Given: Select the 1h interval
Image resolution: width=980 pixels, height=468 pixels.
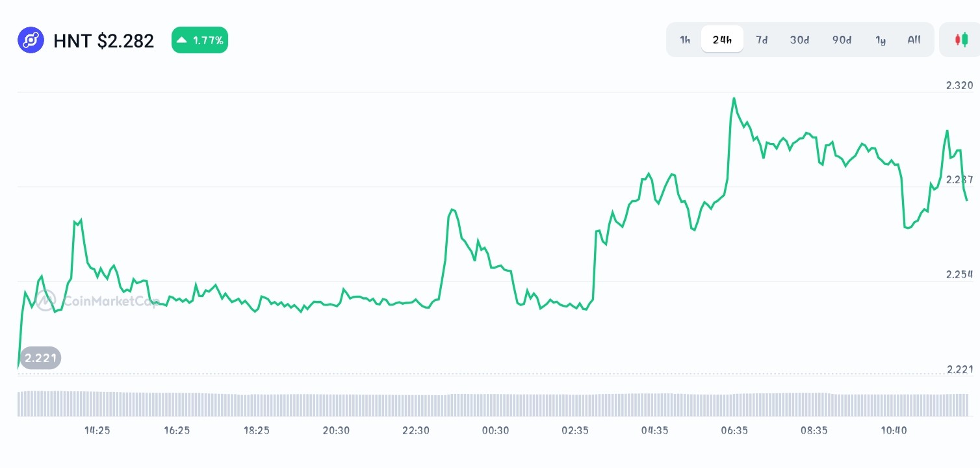Looking at the screenshot, I should coord(684,40).
